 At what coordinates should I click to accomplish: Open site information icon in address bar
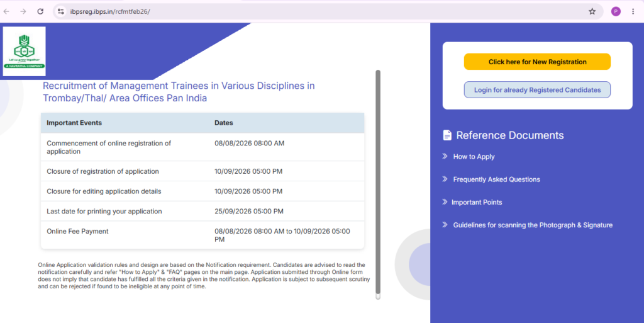(61, 11)
